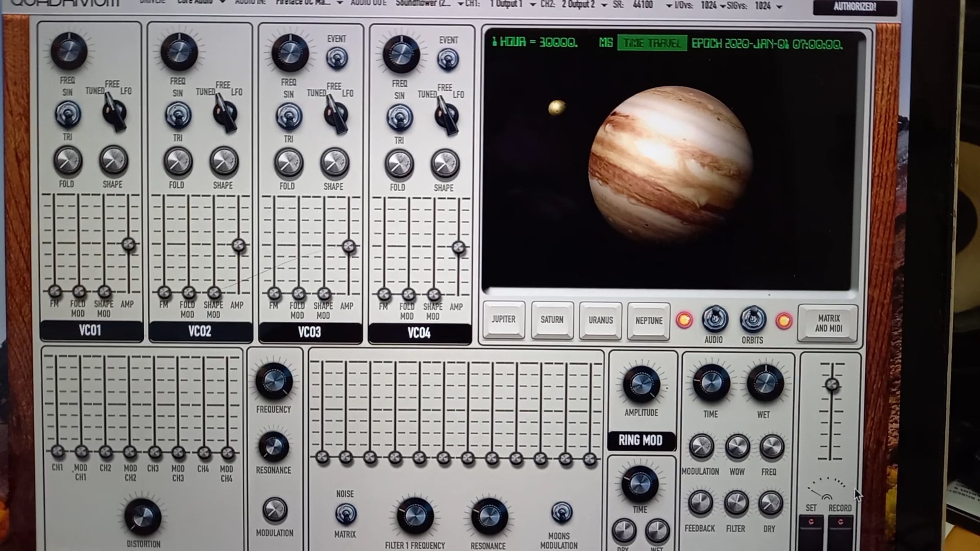The height and width of the screenshot is (551, 980).
Task: Click VCO1 Tuned/Free/LFO rotary selector
Action: (x=114, y=112)
